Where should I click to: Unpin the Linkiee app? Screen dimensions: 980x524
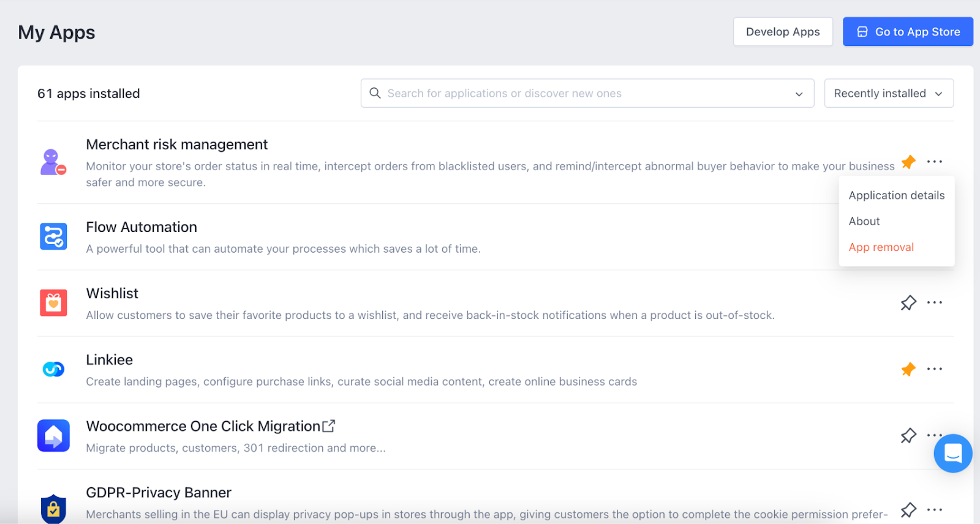point(908,369)
